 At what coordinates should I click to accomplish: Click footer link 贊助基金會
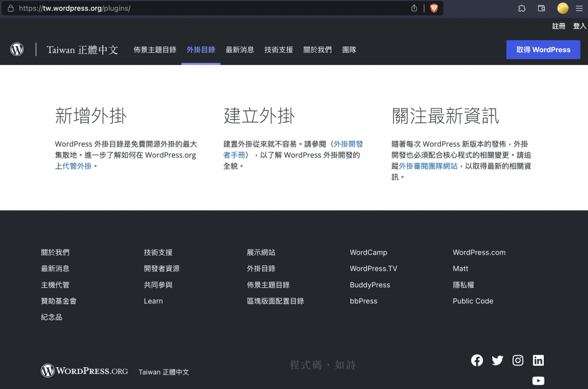pos(59,301)
